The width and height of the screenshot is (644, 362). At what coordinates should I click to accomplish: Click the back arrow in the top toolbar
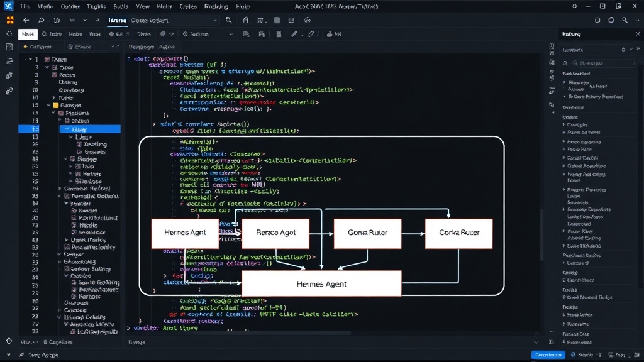(x=26, y=20)
